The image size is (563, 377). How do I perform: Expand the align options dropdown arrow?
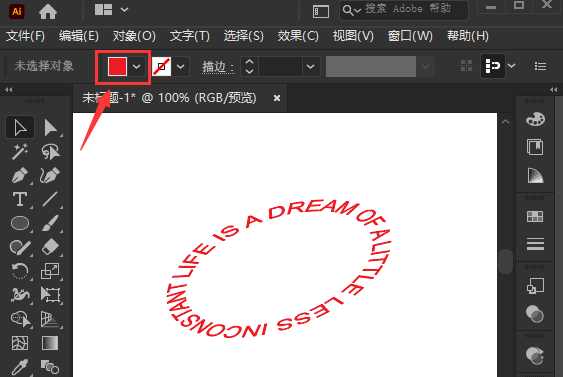[x=512, y=66]
